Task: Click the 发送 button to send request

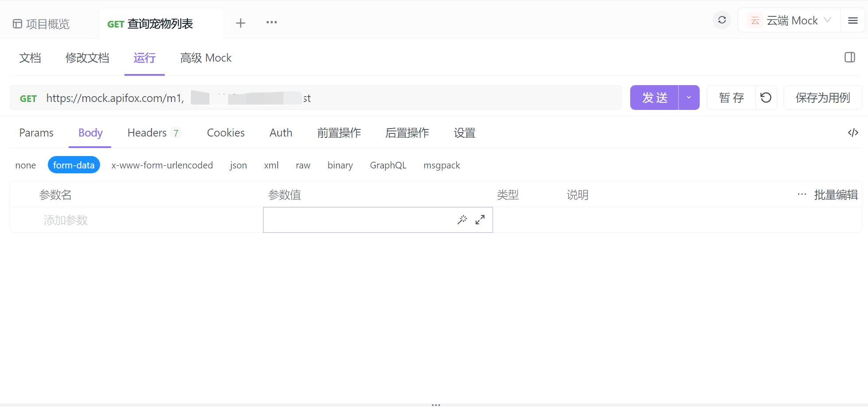Action: coord(655,97)
